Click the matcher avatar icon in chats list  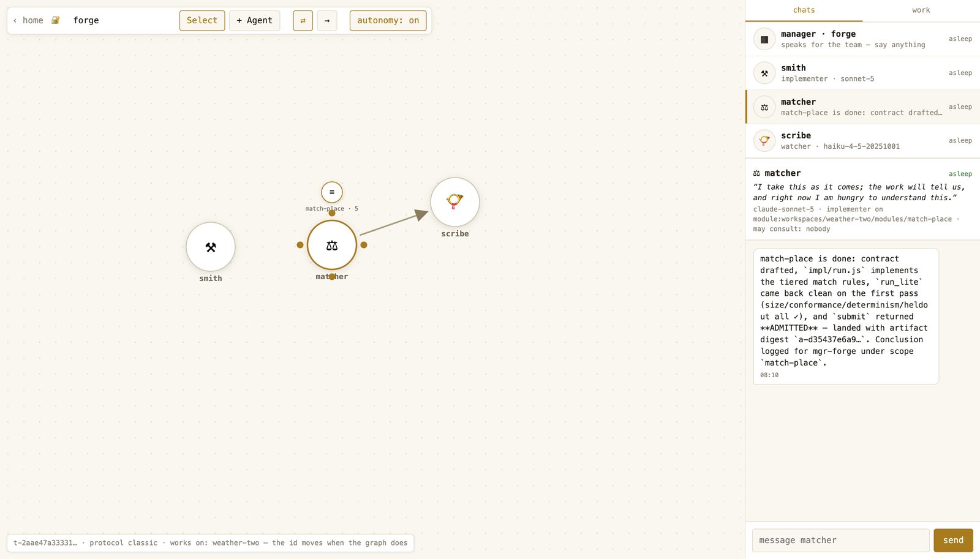[x=764, y=107]
